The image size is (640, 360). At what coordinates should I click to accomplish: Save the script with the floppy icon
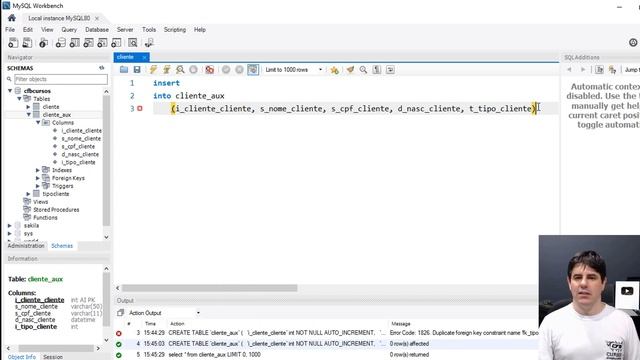coord(137,70)
